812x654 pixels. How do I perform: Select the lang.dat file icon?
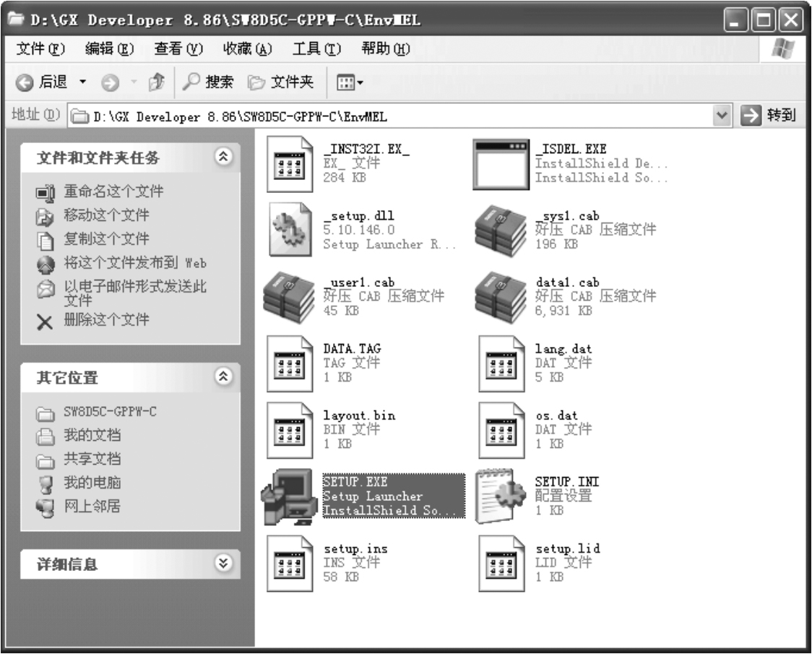tap(501, 363)
